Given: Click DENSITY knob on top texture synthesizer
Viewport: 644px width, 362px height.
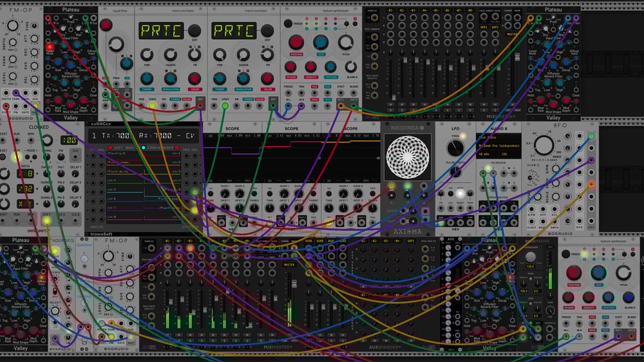Looking at the screenshot, I should click(310, 67).
